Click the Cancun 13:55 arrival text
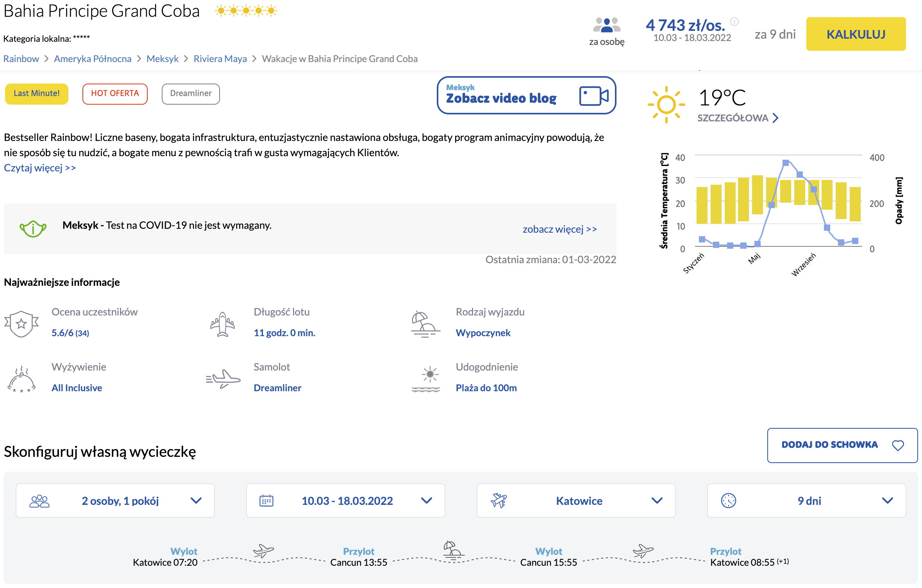The width and height of the screenshot is (922, 588). 359,563
